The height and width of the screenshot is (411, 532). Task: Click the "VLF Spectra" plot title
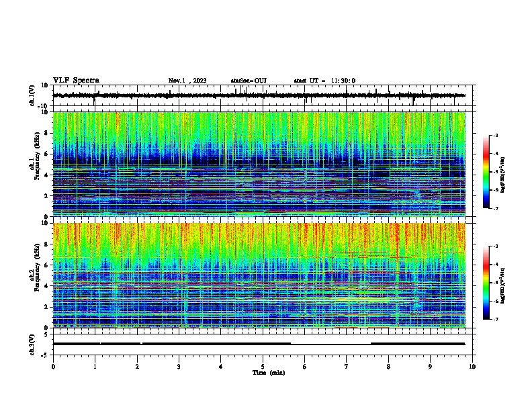(76, 81)
